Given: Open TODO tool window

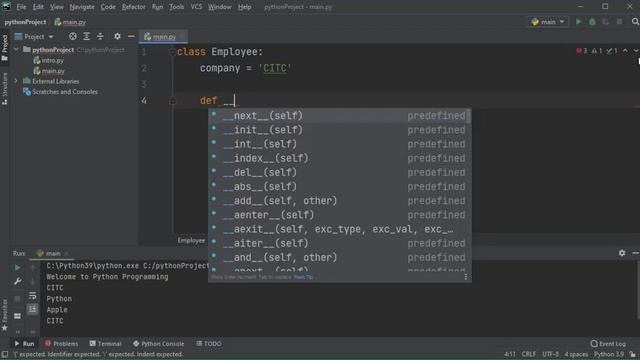Looking at the screenshot, I should click(209, 344).
